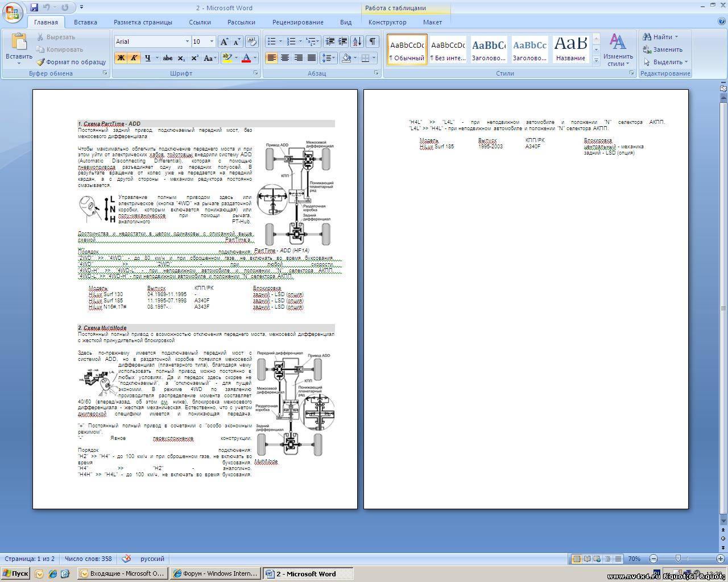Apply the Название style

tap(570, 49)
